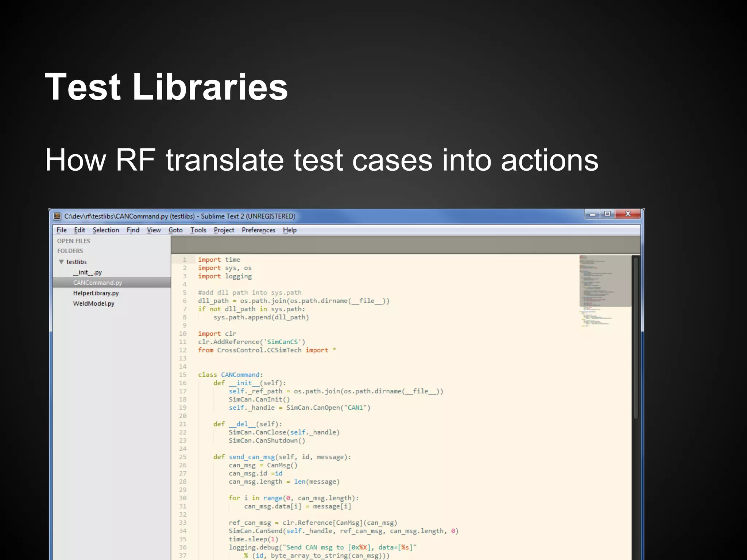Open the Help menu
The height and width of the screenshot is (560, 747).
pos(290,230)
